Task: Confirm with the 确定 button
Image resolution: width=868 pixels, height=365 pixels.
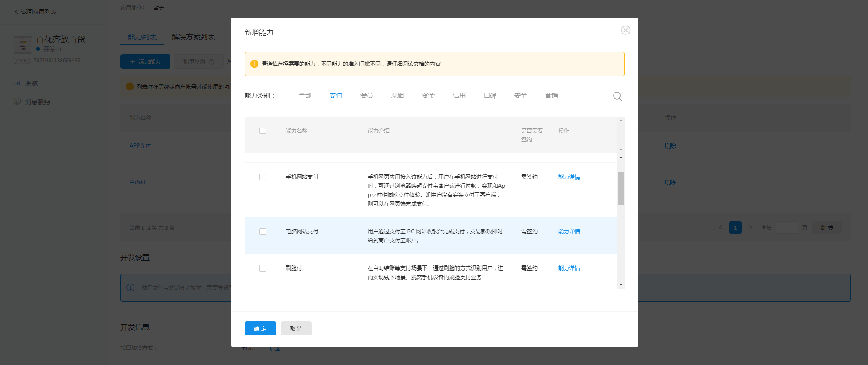Action: click(x=260, y=328)
